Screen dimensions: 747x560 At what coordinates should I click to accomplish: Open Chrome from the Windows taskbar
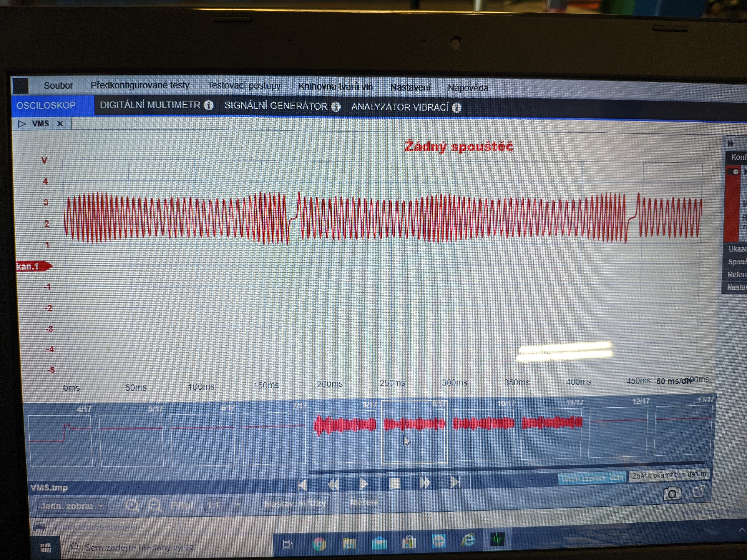(x=319, y=544)
